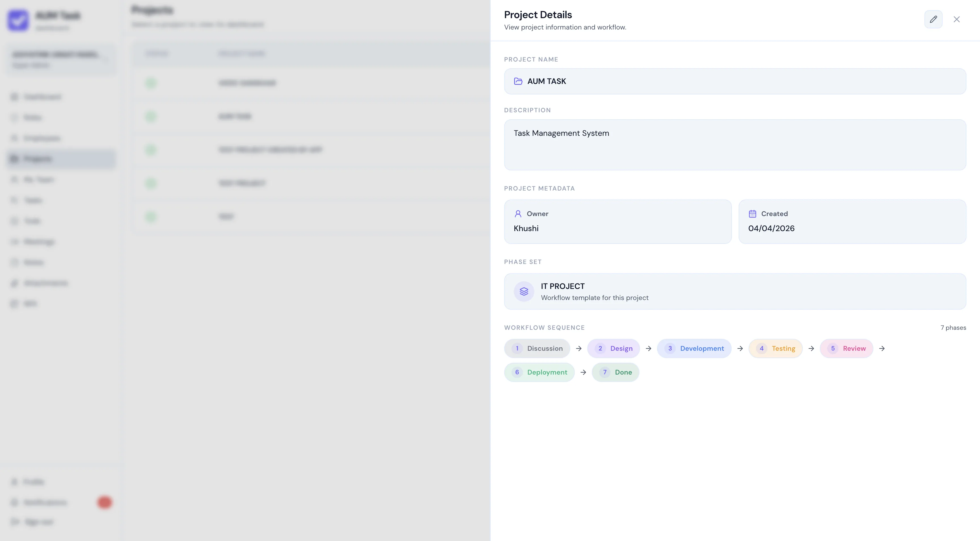Click the WORKFLOW SEQUENCE label

[x=544, y=328]
